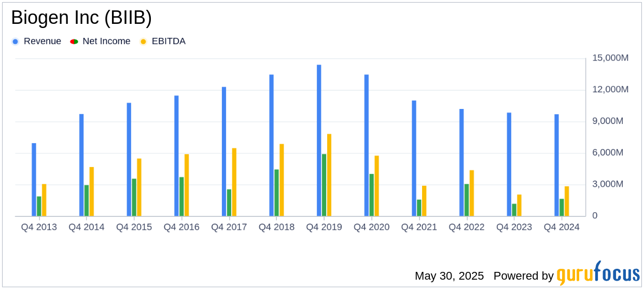Click the Q4 2024 blue Revenue bar

click(556, 165)
